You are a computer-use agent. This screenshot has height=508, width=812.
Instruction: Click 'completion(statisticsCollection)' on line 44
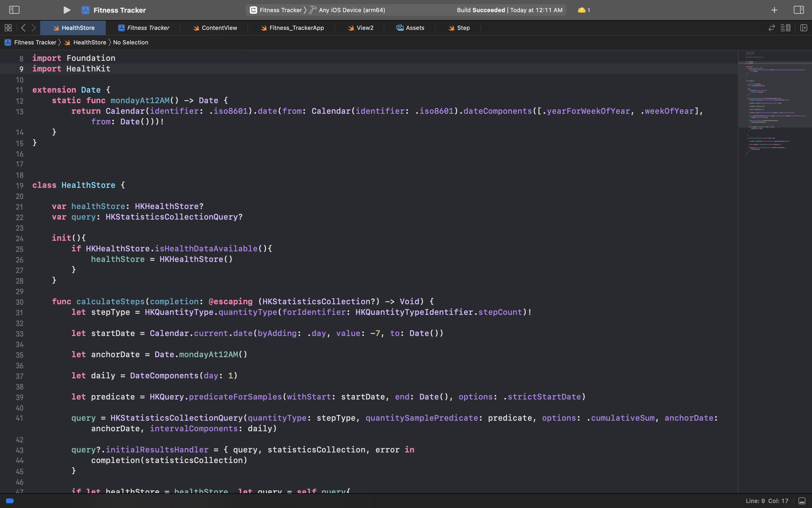[169, 460]
